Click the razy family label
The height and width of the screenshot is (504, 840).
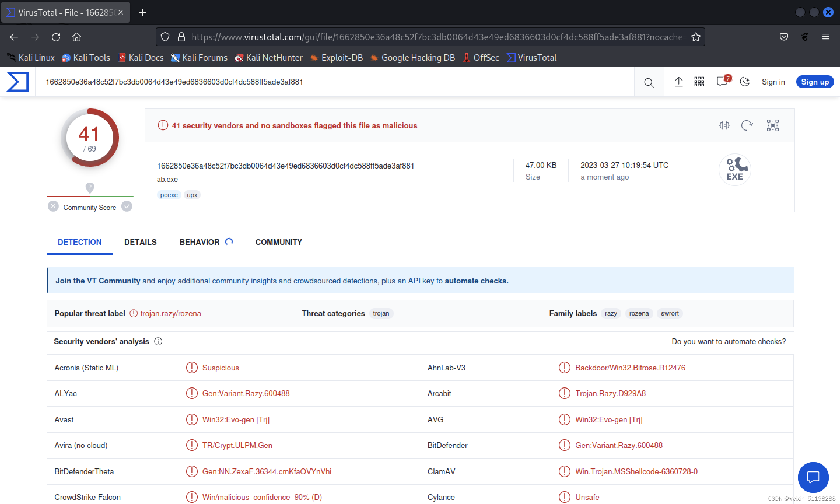pyautogui.click(x=610, y=313)
